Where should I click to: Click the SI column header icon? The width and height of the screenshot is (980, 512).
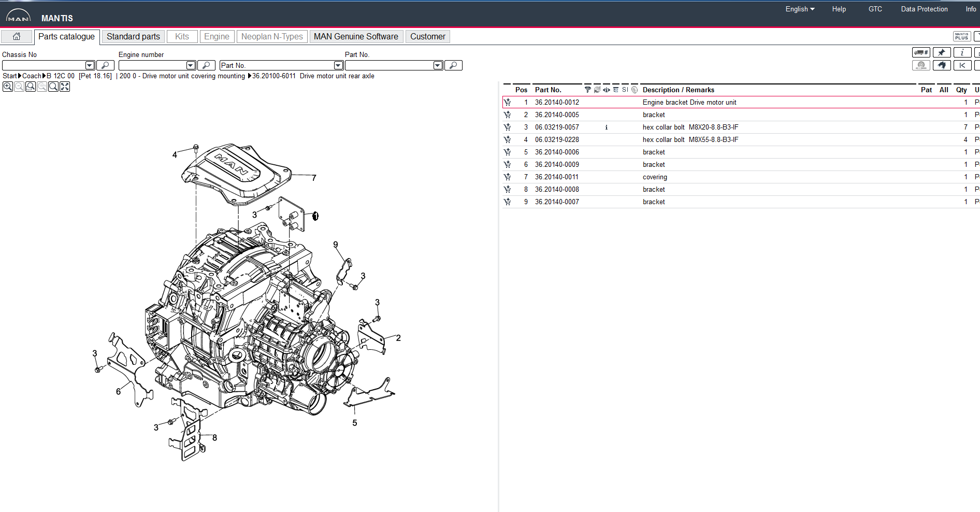[624, 90]
